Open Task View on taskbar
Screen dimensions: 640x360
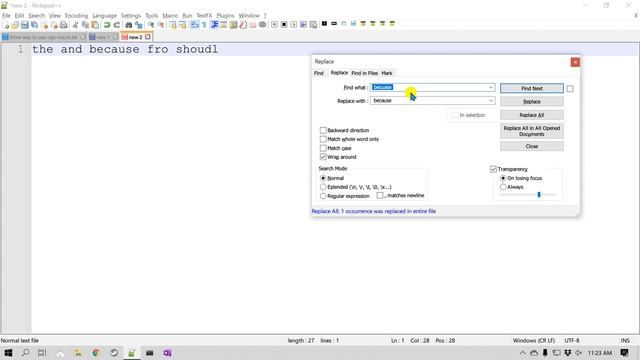pos(42,353)
